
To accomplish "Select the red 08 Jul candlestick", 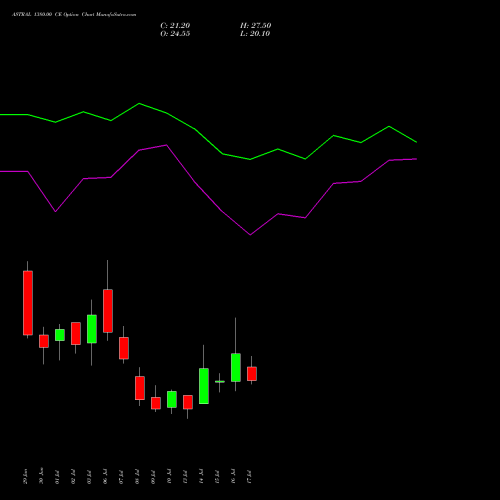I will point(140,388).
